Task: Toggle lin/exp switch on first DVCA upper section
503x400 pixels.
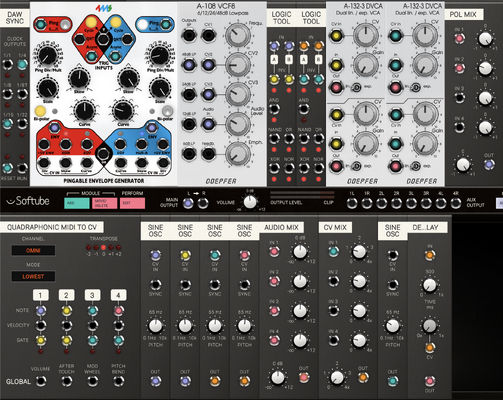Action: pos(357,88)
